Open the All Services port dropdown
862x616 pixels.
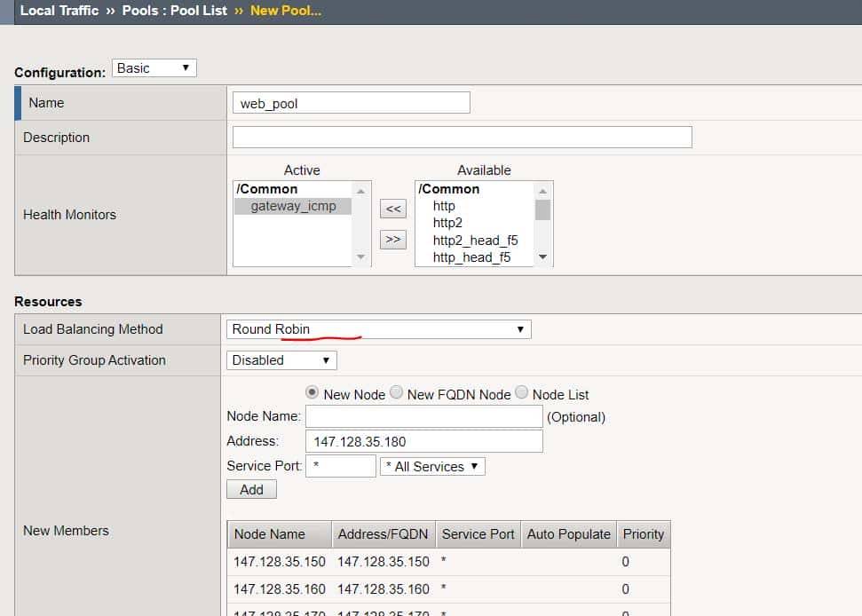432,466
